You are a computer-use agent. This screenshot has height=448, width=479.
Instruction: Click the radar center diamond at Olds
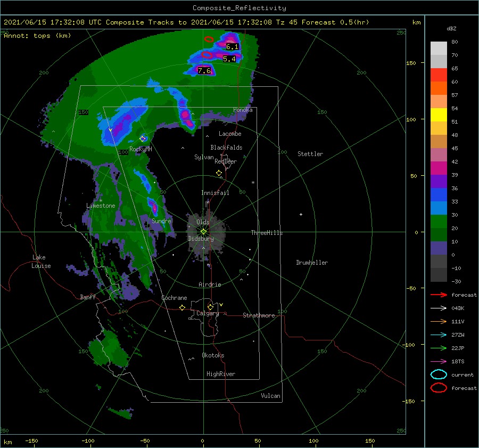click(x=203, y=232)
